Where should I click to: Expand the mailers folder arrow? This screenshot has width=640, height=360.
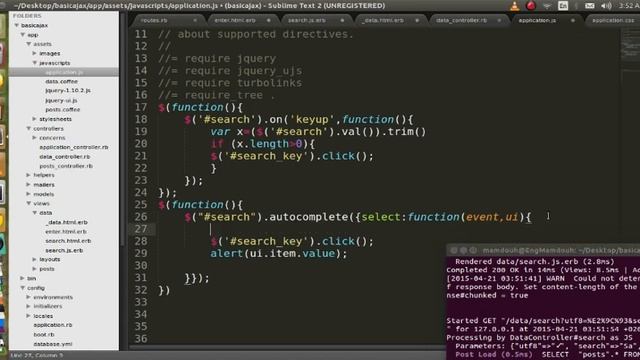click(x=29, y=184)
